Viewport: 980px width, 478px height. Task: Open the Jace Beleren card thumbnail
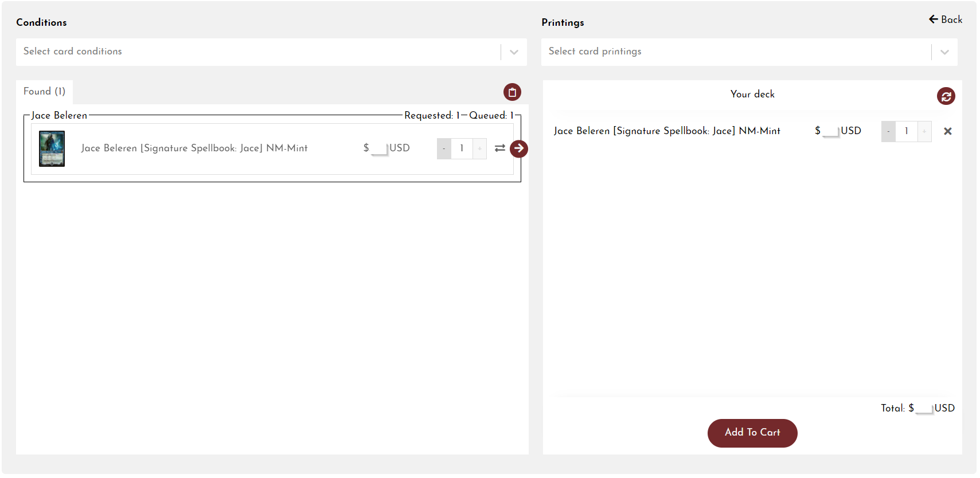[x=52, y=148]
